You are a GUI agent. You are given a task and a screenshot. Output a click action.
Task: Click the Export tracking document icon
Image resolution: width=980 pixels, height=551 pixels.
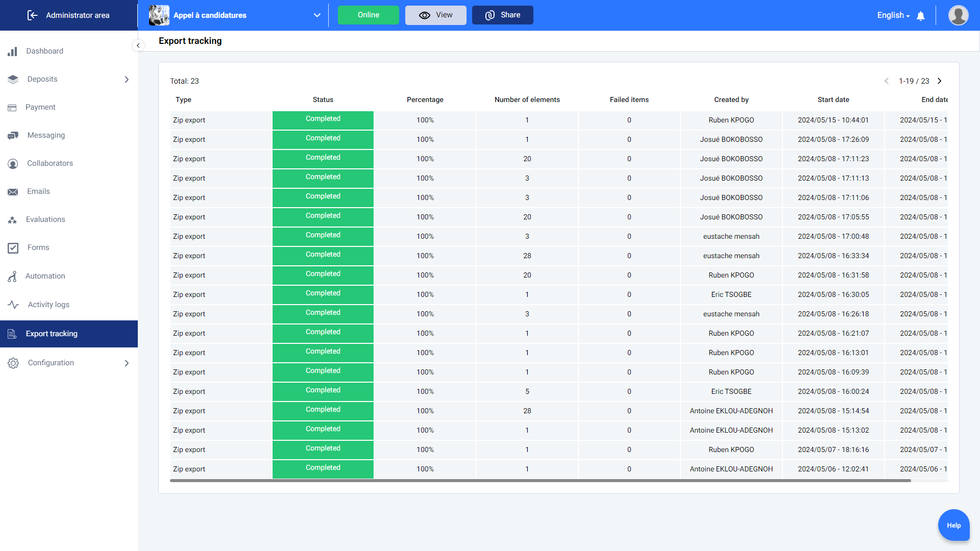pyautogui.click(x=13, y=334)
